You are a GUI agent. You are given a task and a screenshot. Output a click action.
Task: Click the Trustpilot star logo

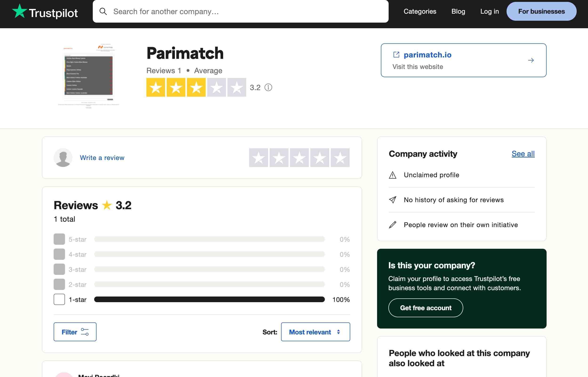pos(19,11)
